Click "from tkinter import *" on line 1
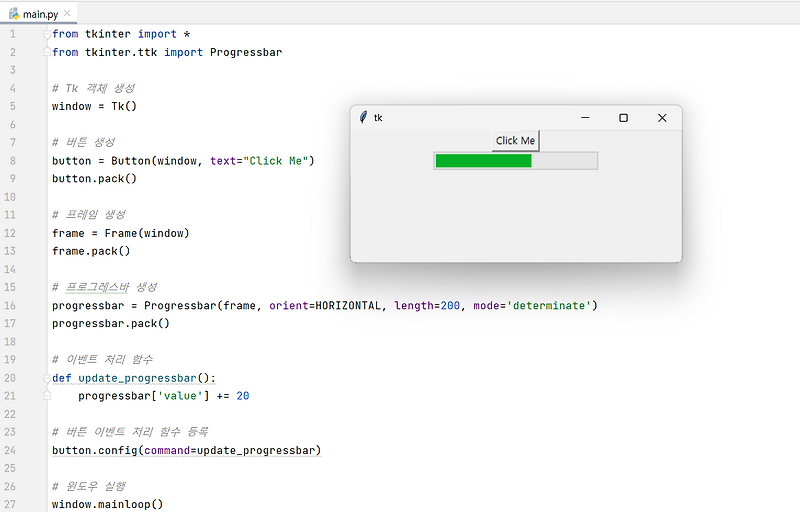The width and height of the screenshot is (800, 512). [x=121, y=34]
